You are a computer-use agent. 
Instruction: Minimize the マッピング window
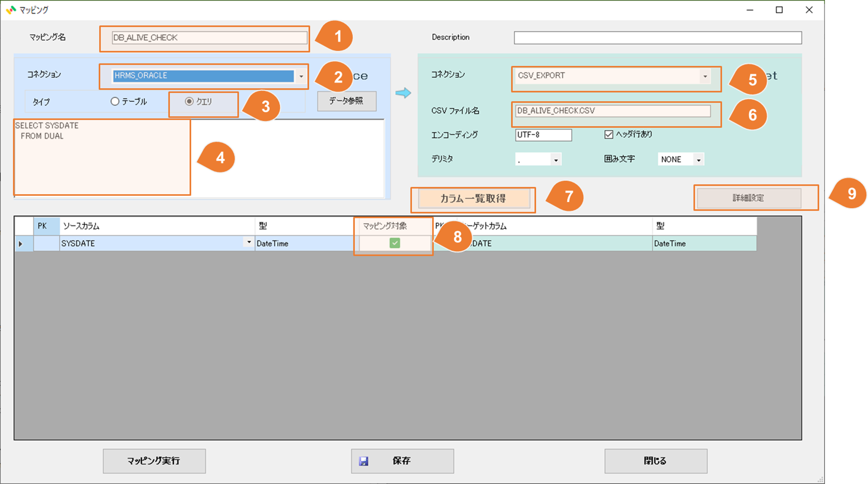pyautogui.click(x=750, y=10)
